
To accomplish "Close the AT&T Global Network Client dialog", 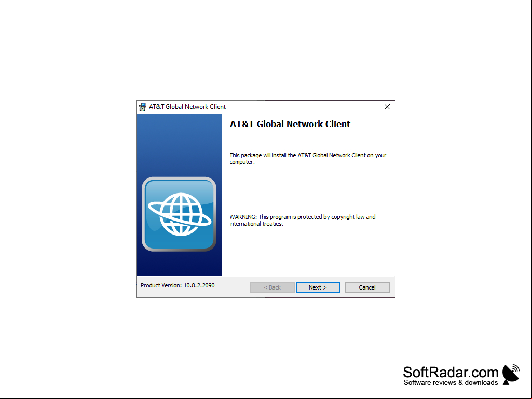I will [x=387, y=107].
